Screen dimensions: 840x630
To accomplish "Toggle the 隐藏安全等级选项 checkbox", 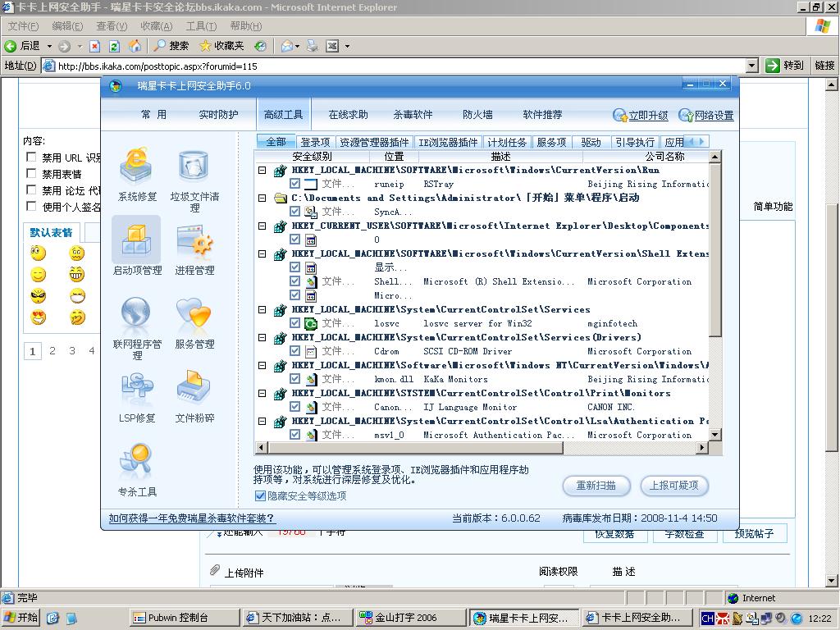I will coord(261,495).
